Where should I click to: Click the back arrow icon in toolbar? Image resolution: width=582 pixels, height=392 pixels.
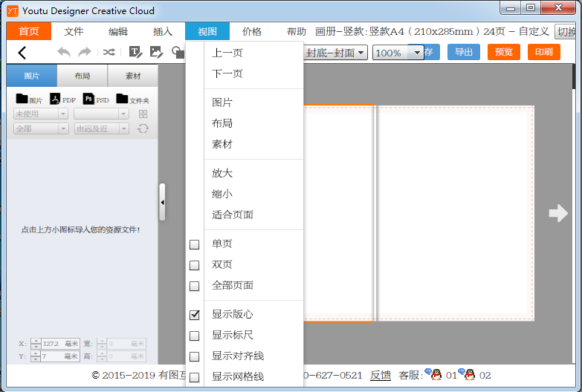(x=22, y=53)
